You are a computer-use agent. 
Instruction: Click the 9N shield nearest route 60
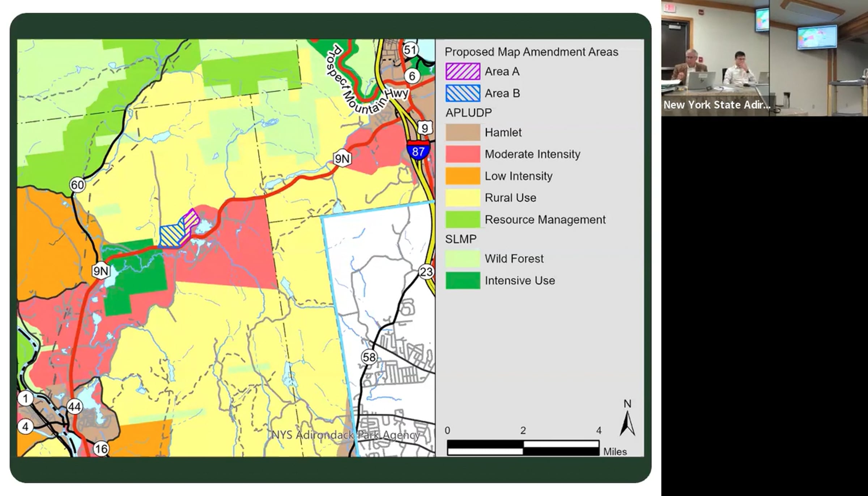[x=101, y=271]
